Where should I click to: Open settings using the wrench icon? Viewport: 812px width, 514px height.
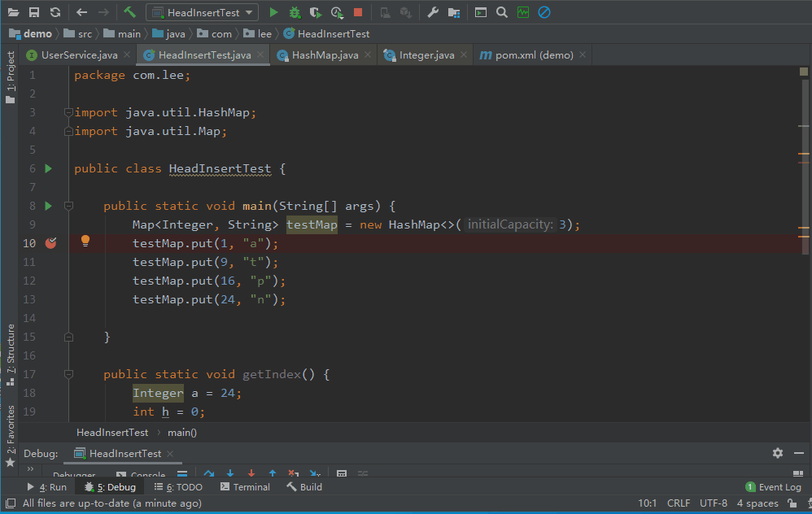(x=433, y=12)
